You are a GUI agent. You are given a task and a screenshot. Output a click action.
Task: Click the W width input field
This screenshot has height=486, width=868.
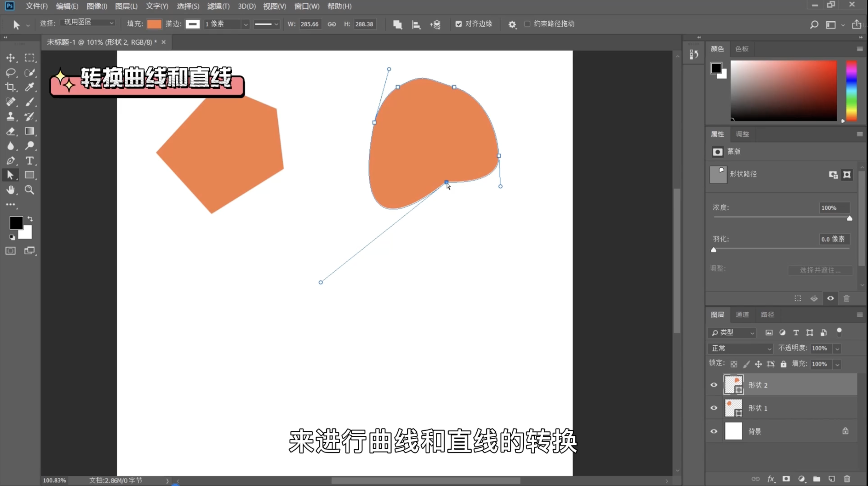309,24
